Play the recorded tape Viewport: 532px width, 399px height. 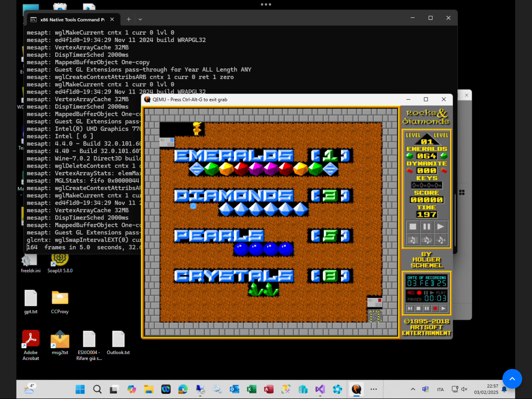click(x=443, y=308)
